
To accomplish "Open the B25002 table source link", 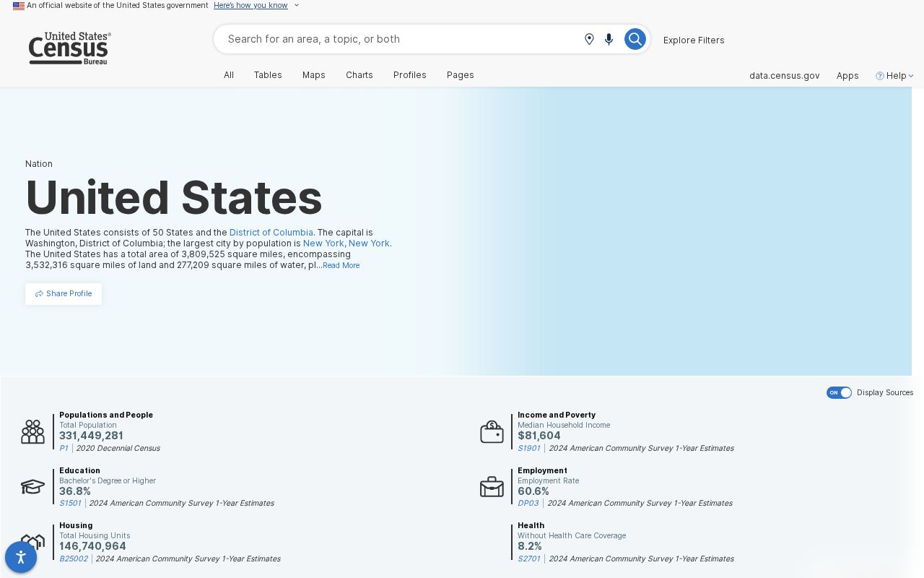I will click(x=74, y=558).
